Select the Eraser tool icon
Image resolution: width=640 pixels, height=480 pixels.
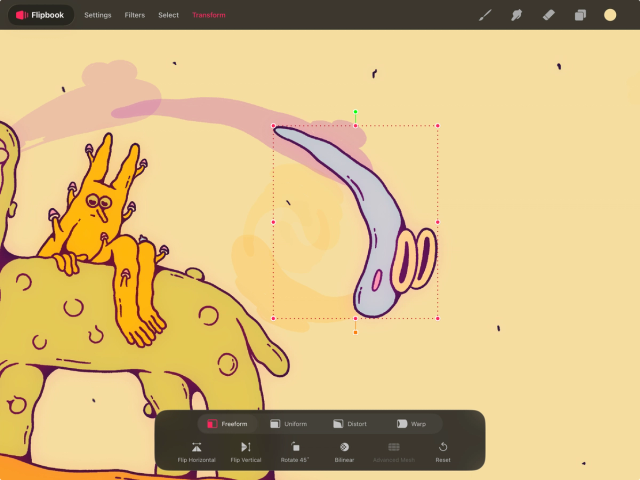(x=548, y=15)
